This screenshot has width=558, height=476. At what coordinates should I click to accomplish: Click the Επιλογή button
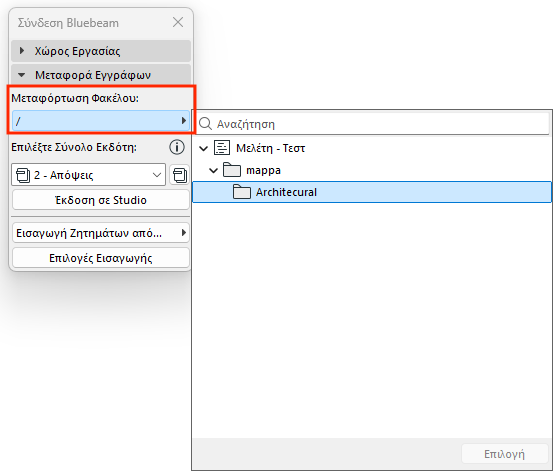[504, 454]
